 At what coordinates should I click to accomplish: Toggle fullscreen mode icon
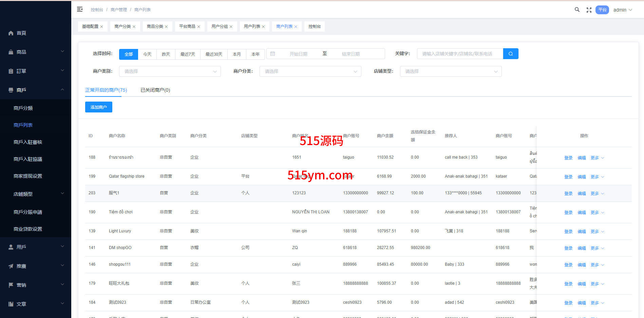point(589,10)
